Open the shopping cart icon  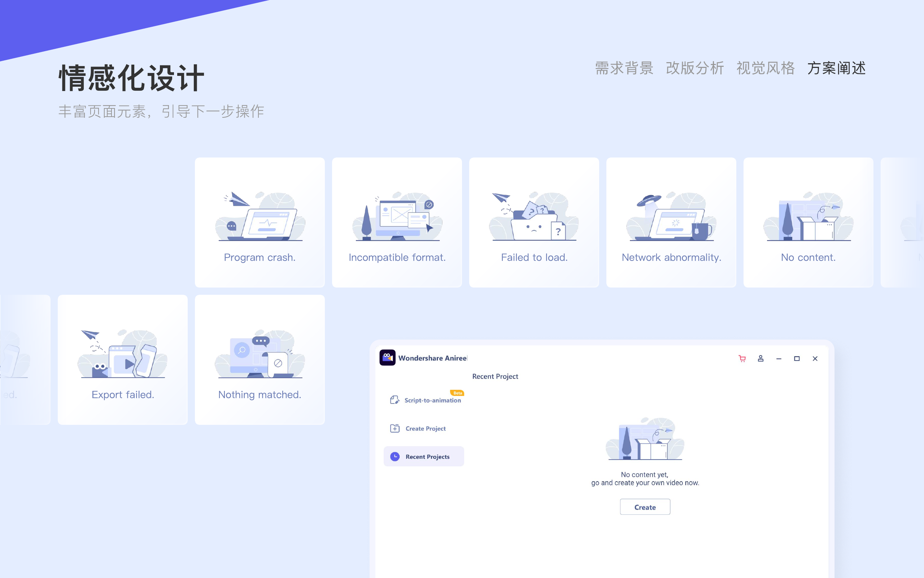(742, 359)
